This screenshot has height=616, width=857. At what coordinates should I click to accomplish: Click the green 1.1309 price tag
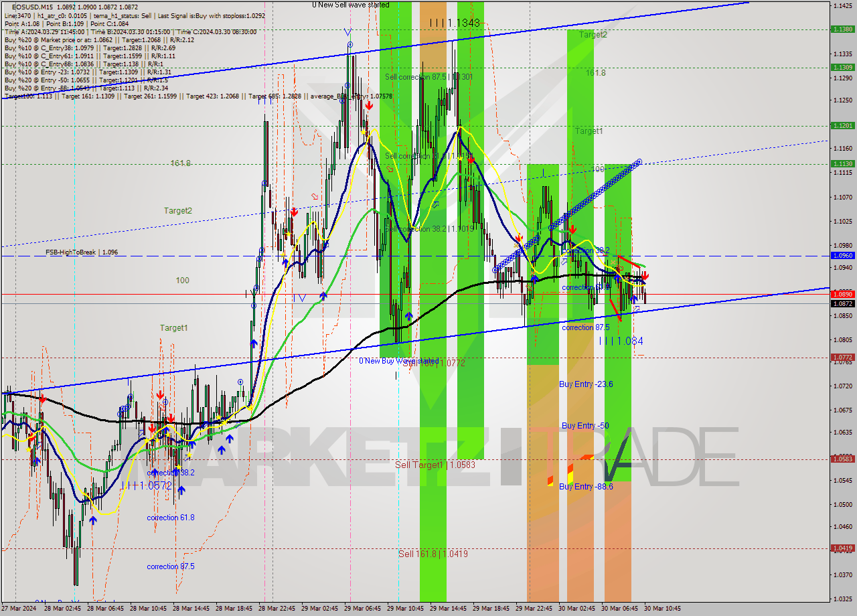842,67
